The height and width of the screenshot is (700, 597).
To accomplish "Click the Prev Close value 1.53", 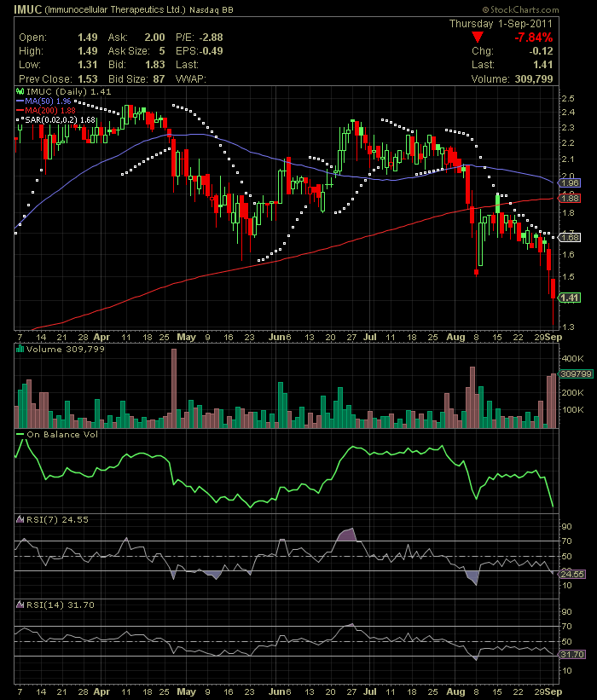I will (88, 79).
